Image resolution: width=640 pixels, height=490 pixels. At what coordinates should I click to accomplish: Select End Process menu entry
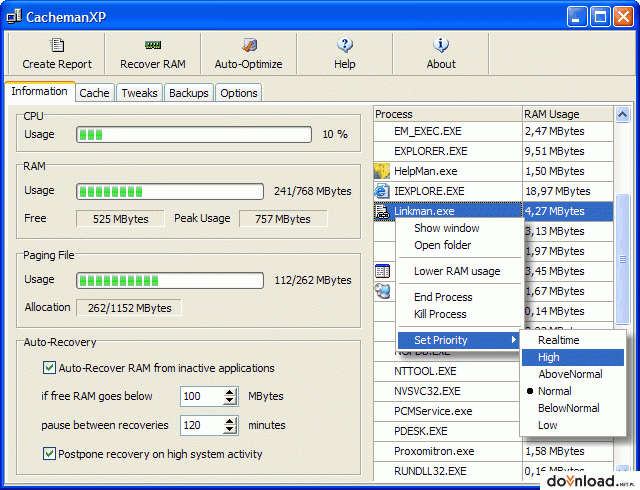[443, 297]
